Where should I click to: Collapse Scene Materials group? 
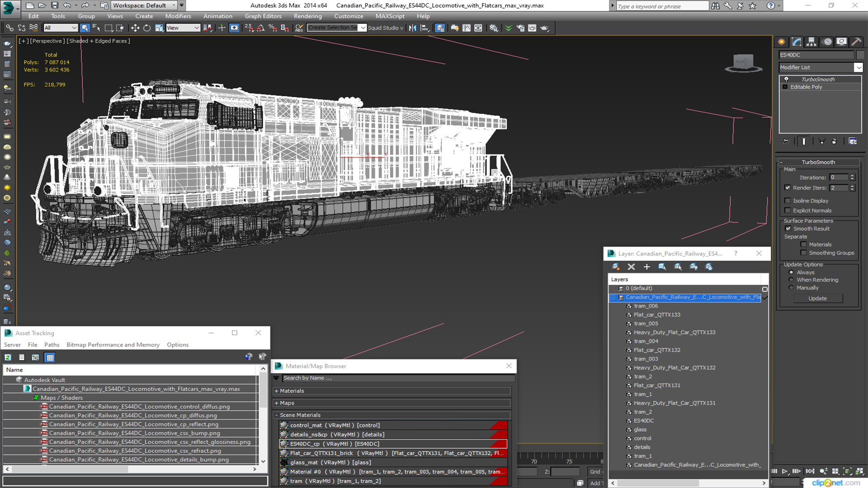[276, 415]
